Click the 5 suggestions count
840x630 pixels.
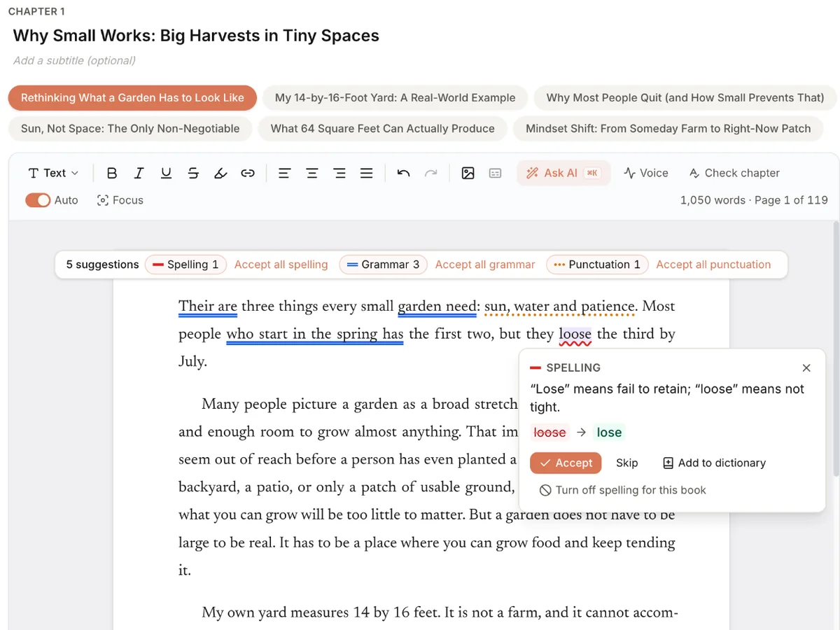point(102,265)
